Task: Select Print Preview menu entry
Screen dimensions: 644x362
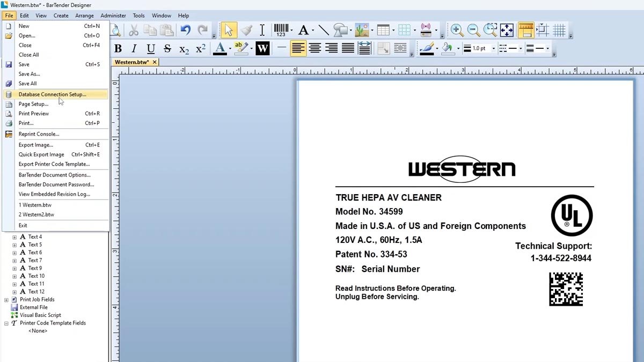Action: (x=33, y=114)
